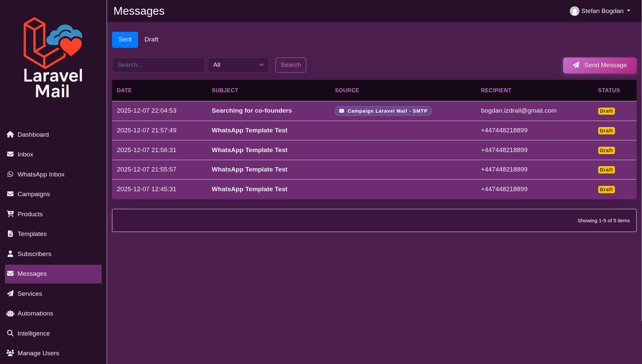642x364 pixels.
Task: Click the Send Message button
Action: (x=600, y=65)
